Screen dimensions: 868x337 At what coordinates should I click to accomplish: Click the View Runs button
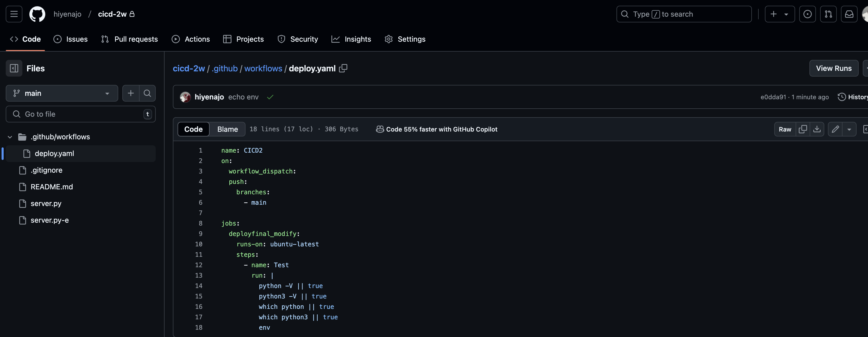click(x=834, y=68)
